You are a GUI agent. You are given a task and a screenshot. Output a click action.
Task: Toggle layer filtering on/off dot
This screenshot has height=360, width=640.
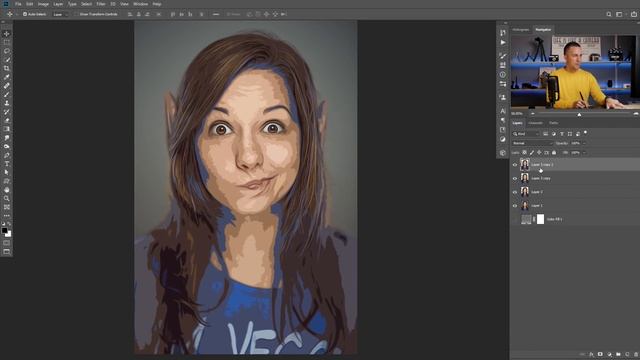click(x=585, y=133)
